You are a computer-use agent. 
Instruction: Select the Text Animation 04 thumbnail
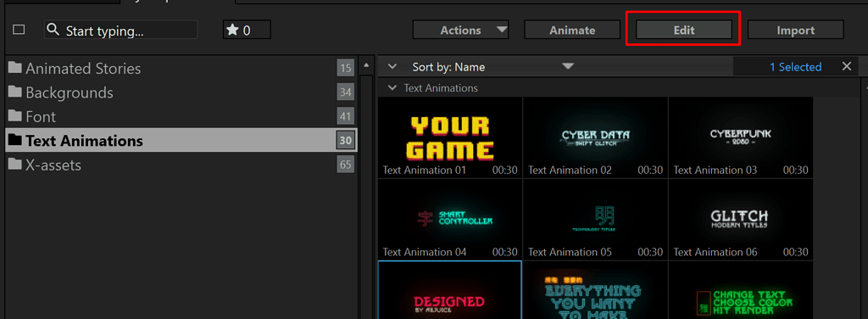(x=450, y=219)
